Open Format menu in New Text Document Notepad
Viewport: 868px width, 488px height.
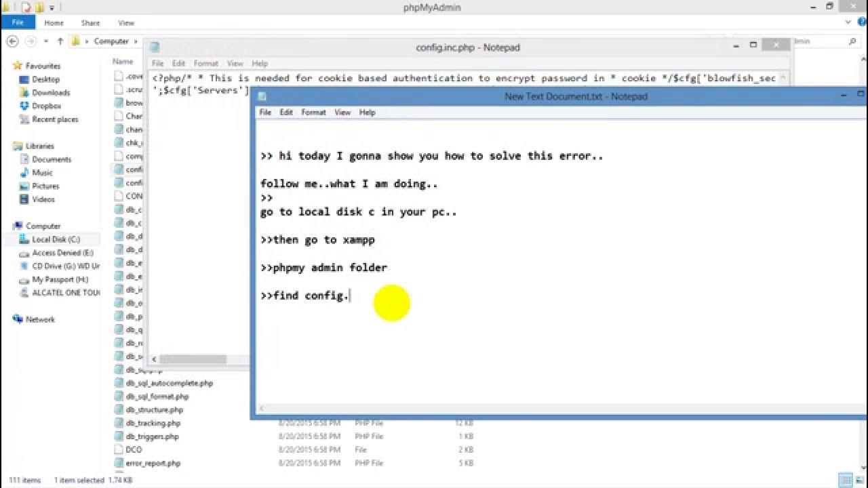pyautogui.click(x=313, y=113)
